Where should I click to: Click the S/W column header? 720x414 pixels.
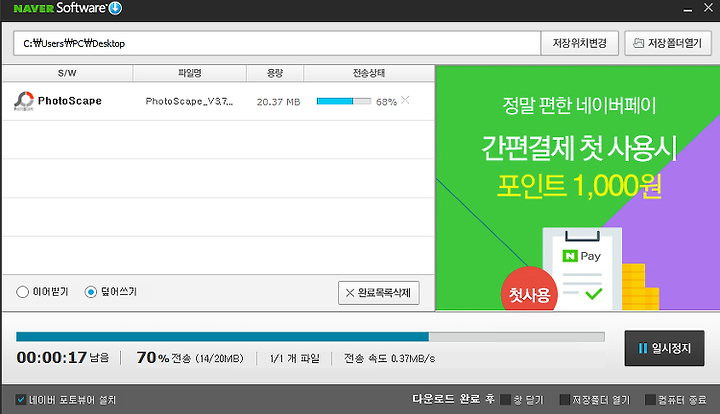coord(68,73)
